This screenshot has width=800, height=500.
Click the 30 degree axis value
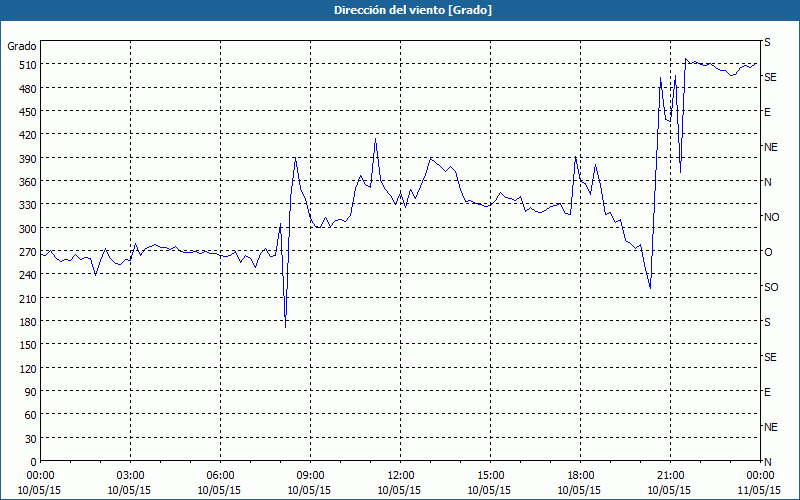click(31, 439)
